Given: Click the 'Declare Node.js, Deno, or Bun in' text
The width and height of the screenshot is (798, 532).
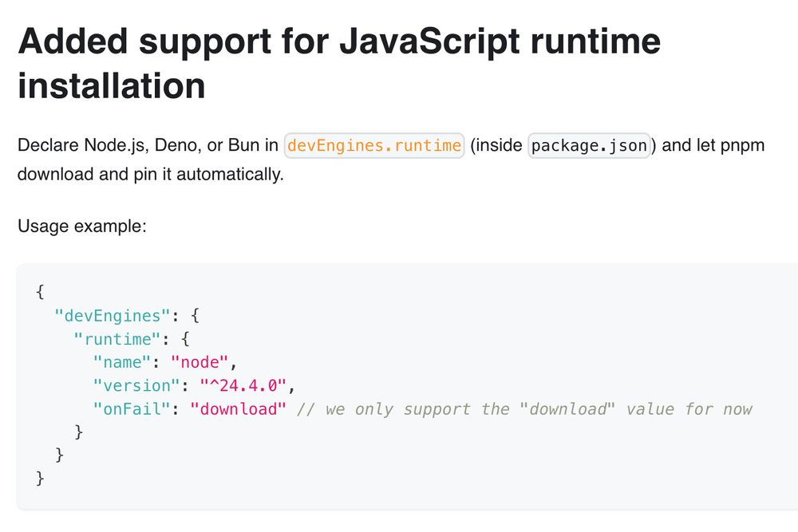Looking at the screenshot, I should coord(148,145).
